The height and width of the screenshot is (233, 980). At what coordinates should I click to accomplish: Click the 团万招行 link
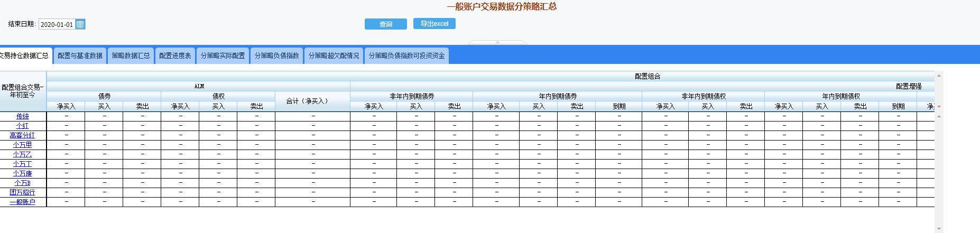click(23, 192)
